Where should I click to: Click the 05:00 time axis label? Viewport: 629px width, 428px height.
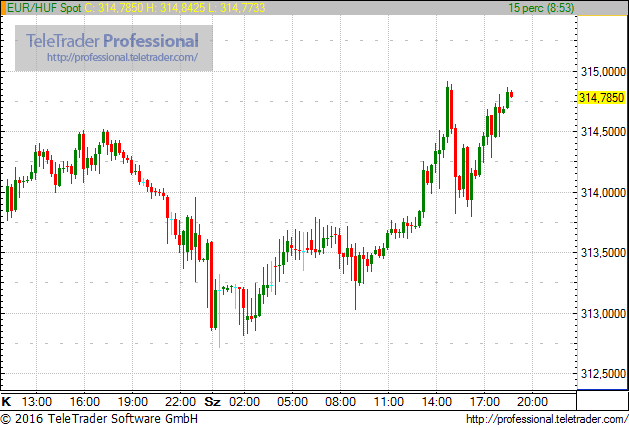pos(292,402)
